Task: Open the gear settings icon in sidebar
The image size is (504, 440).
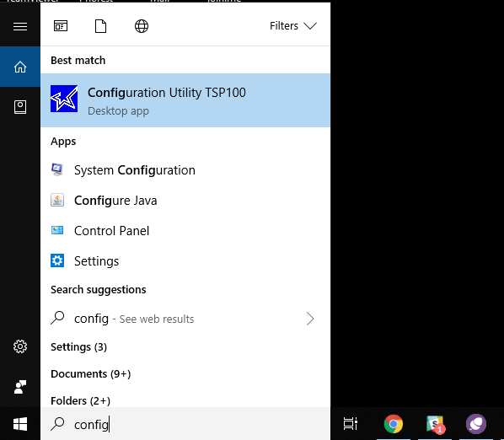Action: click(20, 346)
